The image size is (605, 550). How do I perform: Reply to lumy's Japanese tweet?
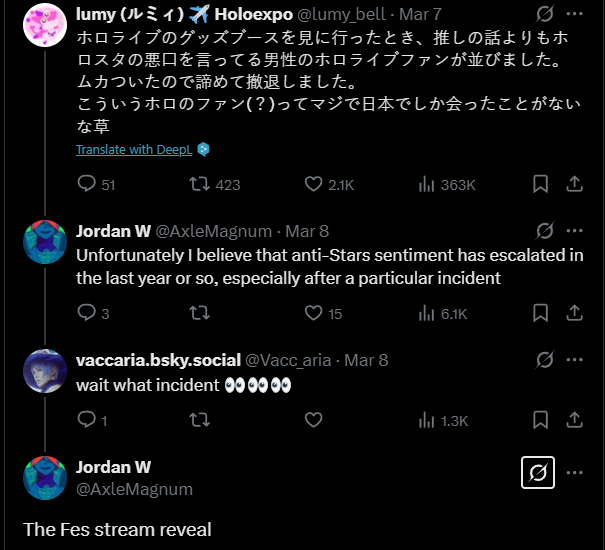(86, 184)
